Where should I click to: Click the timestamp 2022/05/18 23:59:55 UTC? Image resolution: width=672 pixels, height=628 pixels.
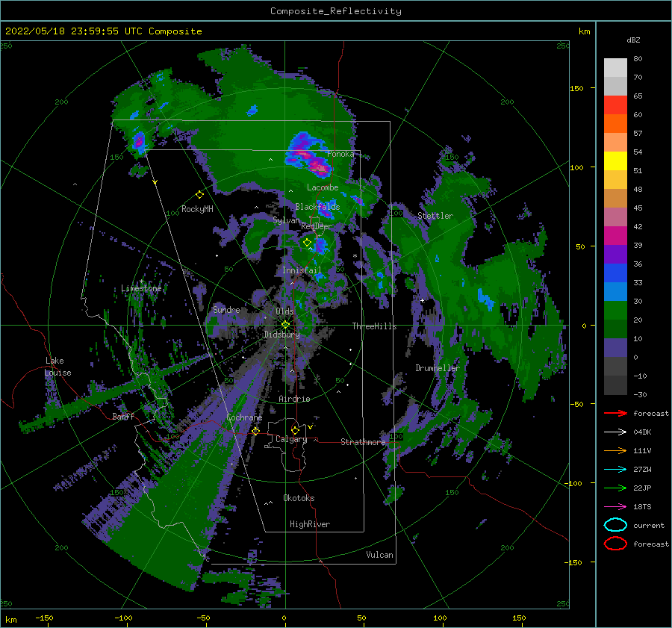click(75, 31)
